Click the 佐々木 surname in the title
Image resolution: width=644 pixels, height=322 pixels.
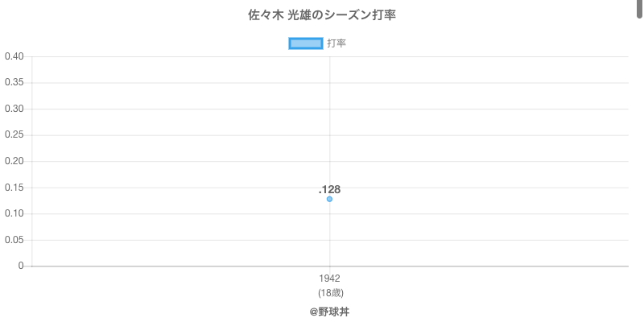click(260, 15)
